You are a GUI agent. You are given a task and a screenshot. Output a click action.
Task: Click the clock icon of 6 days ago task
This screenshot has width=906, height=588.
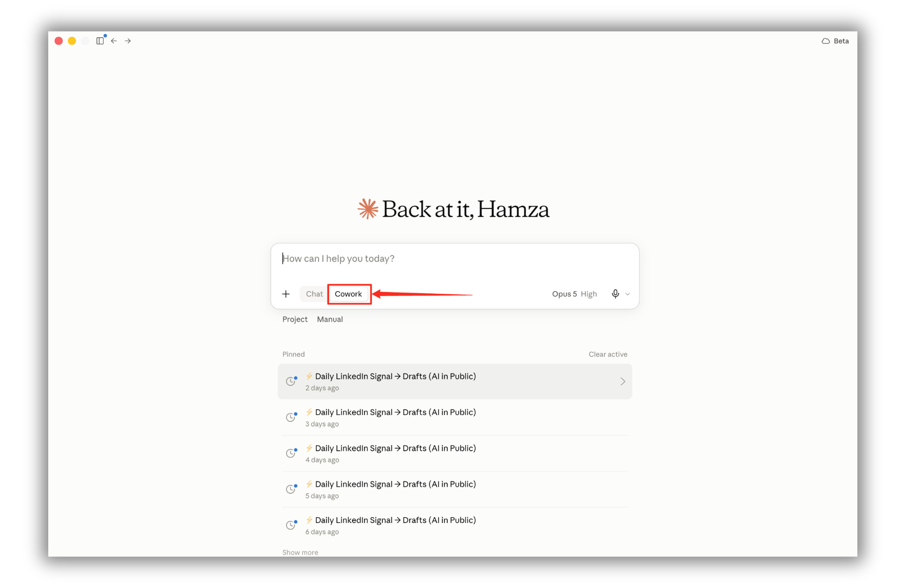(291, 525)
